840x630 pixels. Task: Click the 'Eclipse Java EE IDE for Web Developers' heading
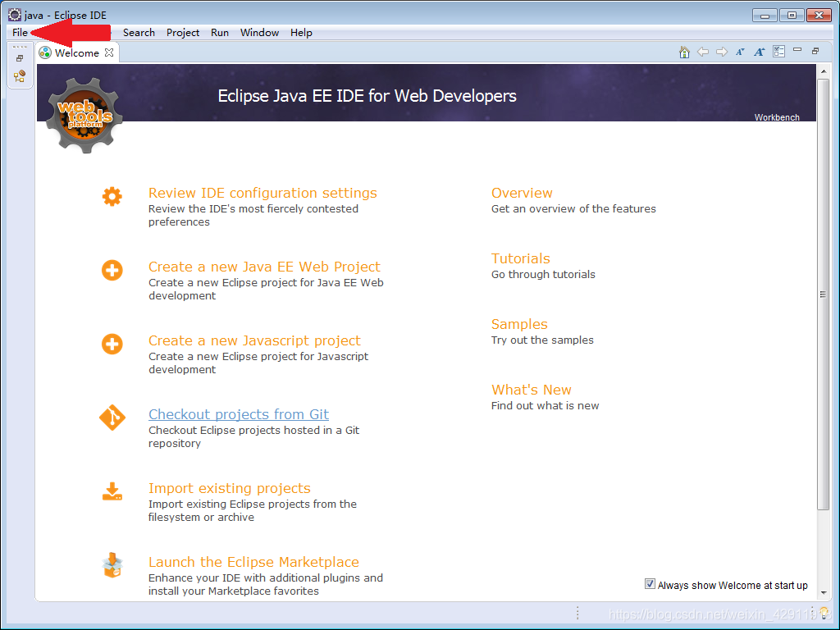[367, 96]
